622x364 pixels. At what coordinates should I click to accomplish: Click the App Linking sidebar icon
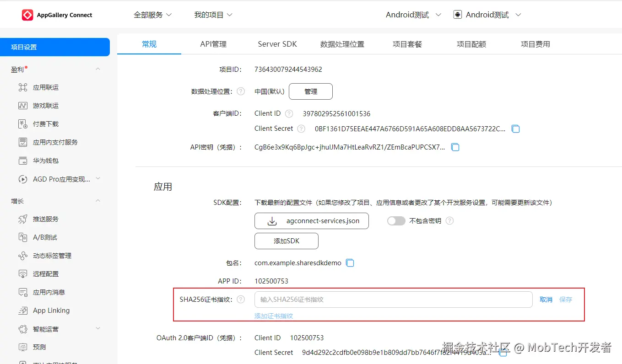pos(23,310)
